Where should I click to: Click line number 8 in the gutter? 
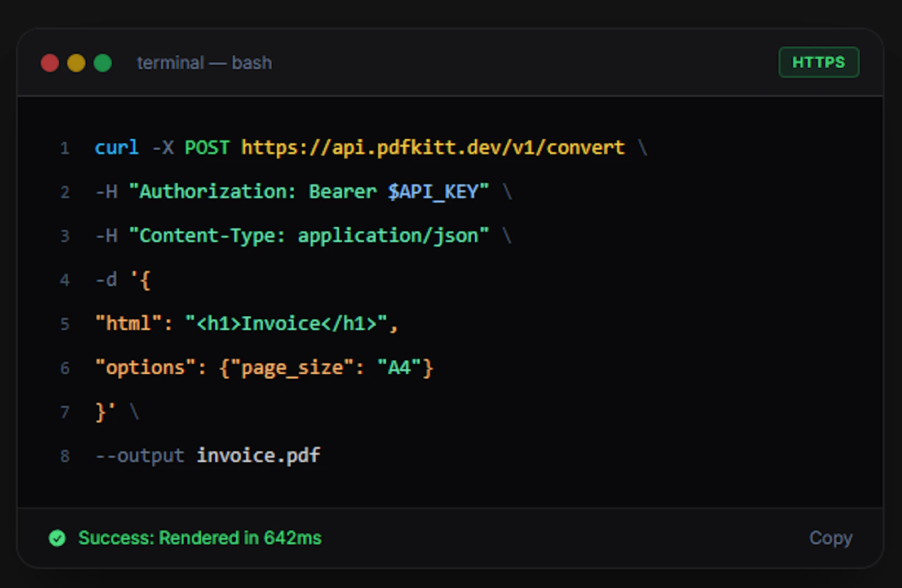pyautogui.click(x=65, y=456)
